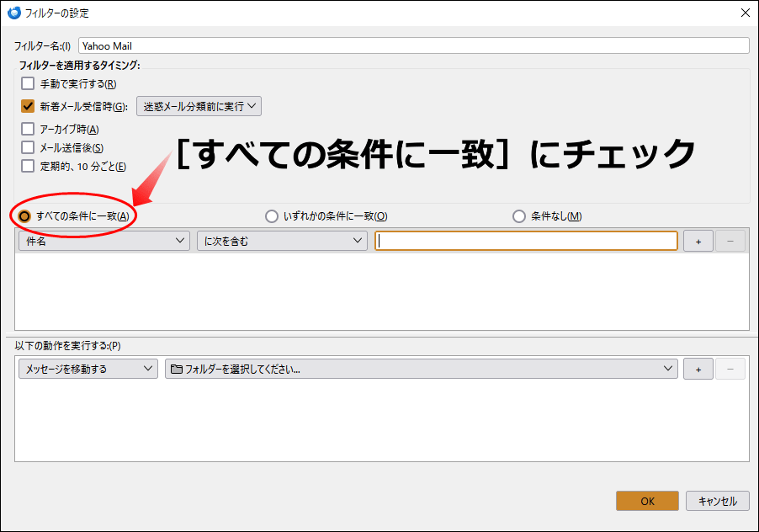The image size is (759, 532).
Task: Enable 手動で実行する checkbox
Action: 28,83
